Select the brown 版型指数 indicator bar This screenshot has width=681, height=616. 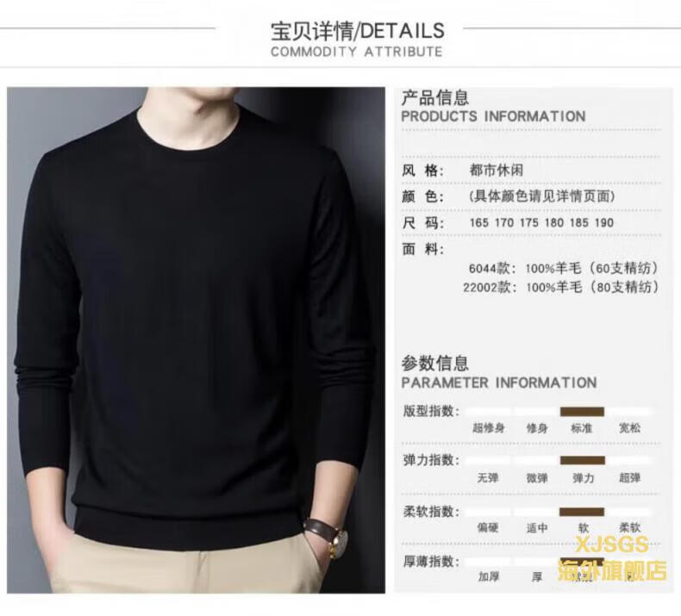point(582,412)
